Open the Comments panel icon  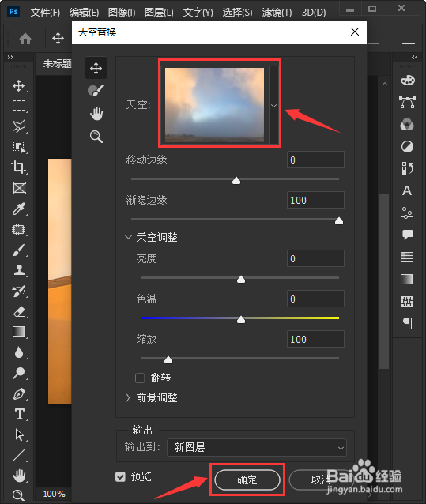coord(407,235)
